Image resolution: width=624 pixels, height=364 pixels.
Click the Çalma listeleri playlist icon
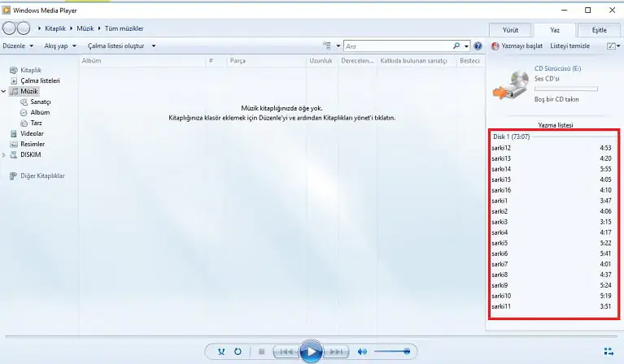point(14,80)
